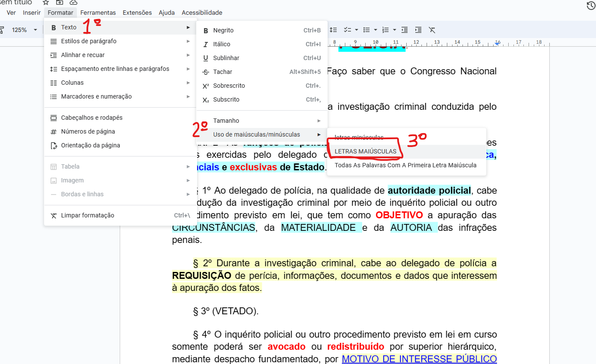
Task: Open the Ver menu
Action: 11,13
